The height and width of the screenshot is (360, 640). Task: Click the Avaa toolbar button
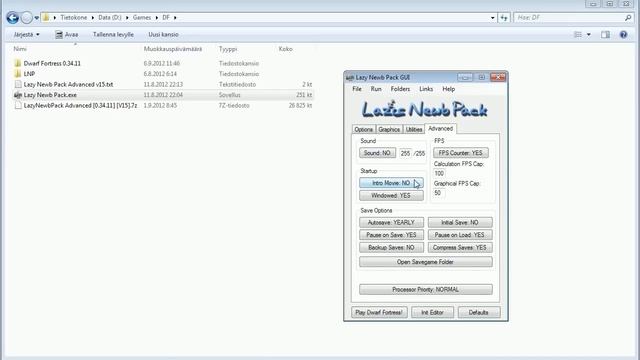click(x=67, y=35)
